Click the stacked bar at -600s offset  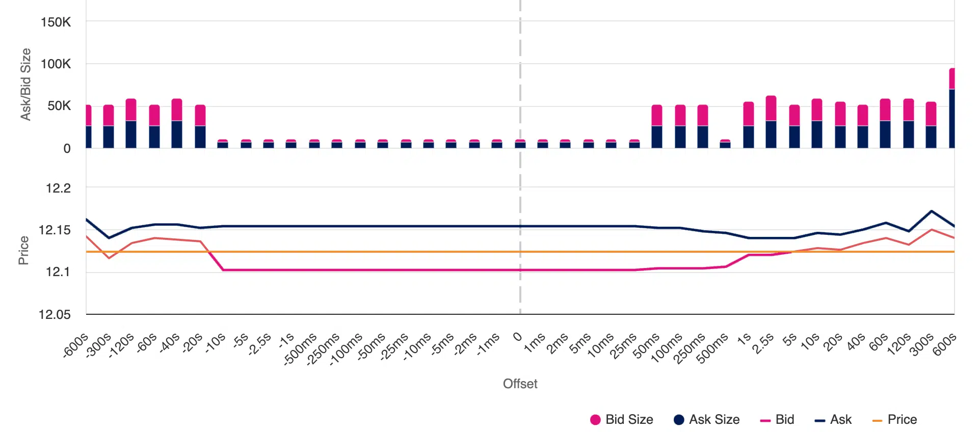tap(88, 126)
